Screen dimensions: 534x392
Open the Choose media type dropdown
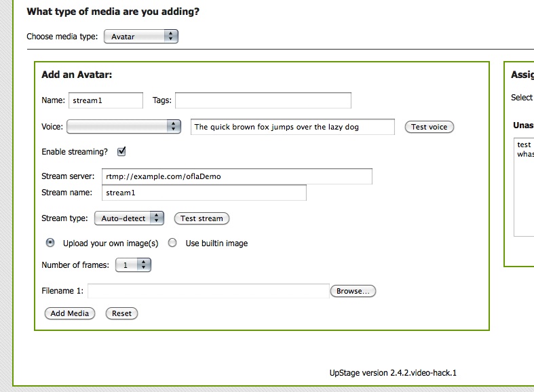(140, 37)
